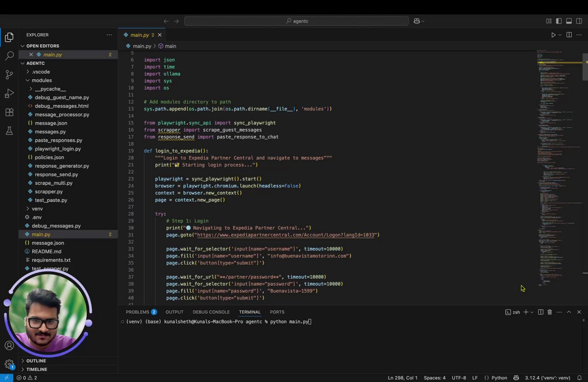Open the Testing flask icon view
The width and height of the screenshot is (588, 382).
click(9, 131)
